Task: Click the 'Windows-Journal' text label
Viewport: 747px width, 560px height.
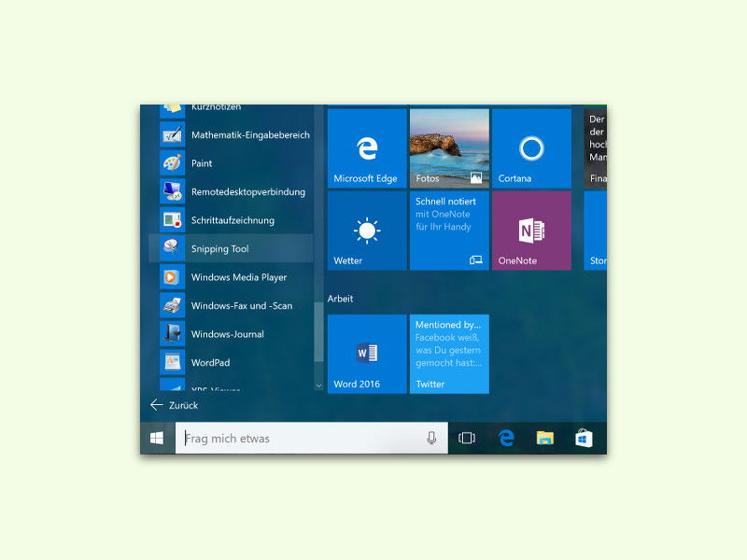Action: pos(228,334)
